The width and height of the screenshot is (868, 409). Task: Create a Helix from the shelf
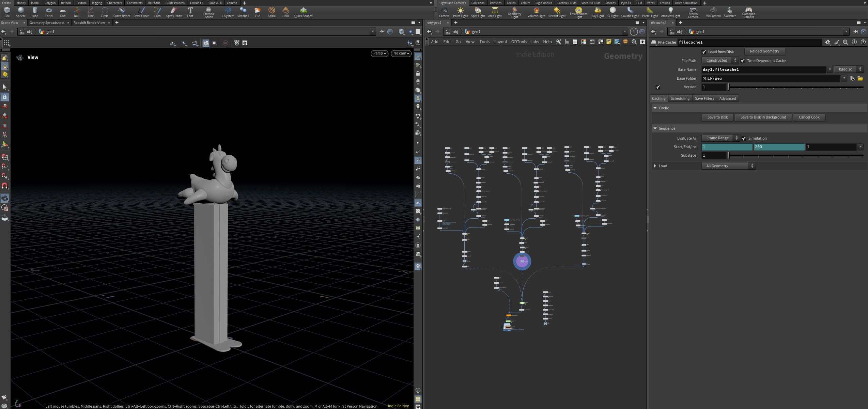(285, 12)
